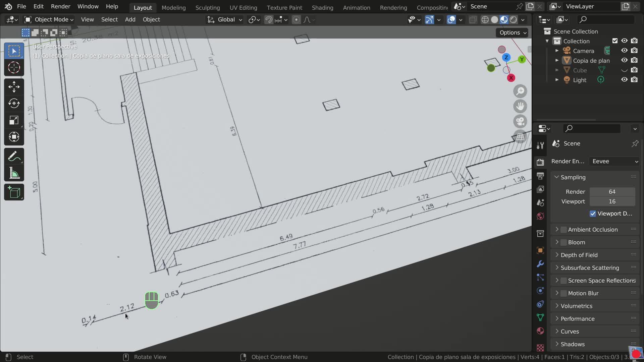This screenshot has height=362, width=644.
Task: Expand the Depth of Field panel
Action: pos(579,255)
